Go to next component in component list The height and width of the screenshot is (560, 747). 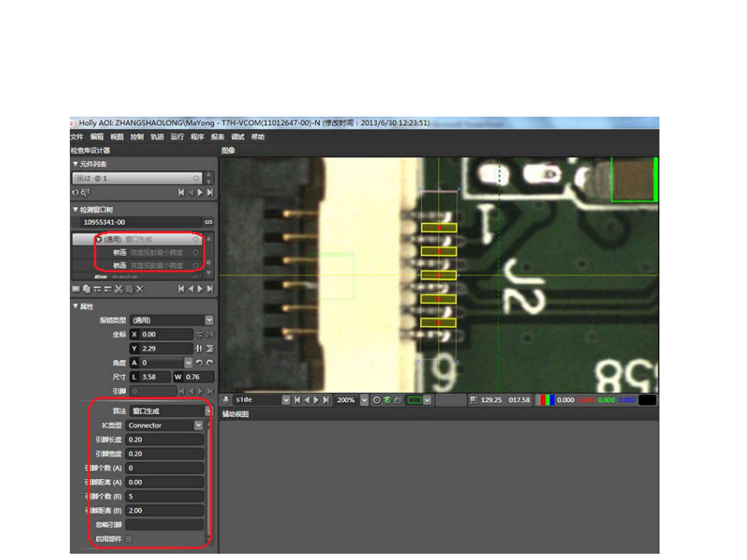[x=200, y=193]
